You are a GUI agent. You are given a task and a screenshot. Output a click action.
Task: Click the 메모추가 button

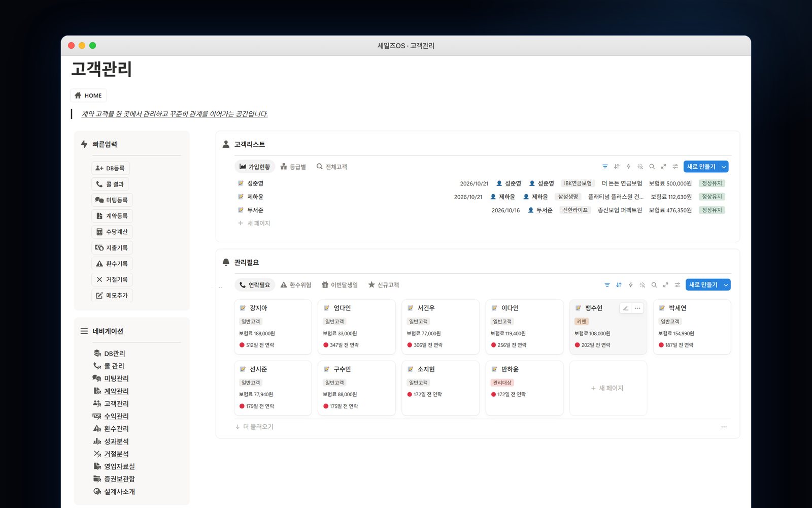tap(112, 295)
